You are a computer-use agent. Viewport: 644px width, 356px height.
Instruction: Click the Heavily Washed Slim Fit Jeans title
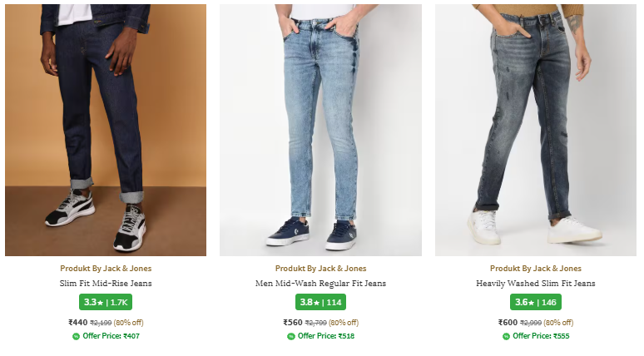[x=535, y=284]
